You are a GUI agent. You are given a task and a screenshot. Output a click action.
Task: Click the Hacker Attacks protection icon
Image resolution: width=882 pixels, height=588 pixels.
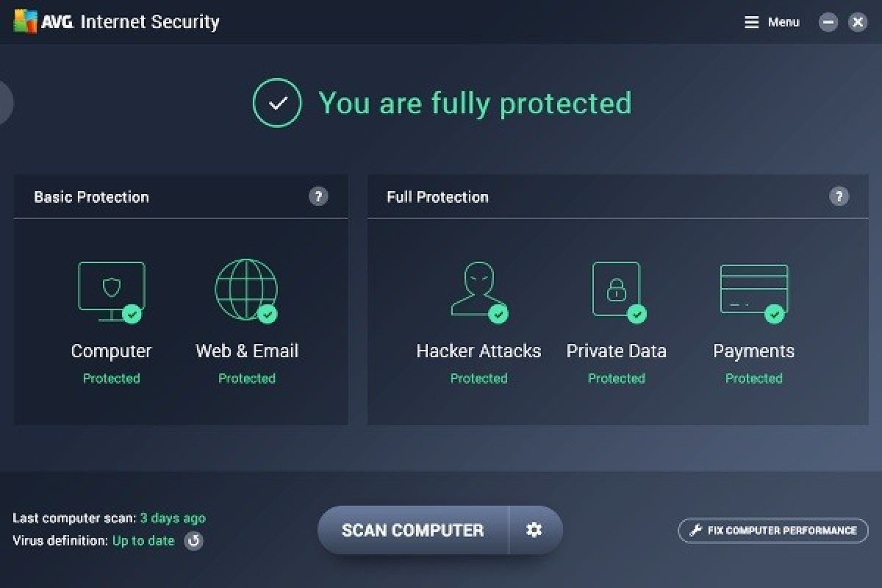(x=478, y=287)
